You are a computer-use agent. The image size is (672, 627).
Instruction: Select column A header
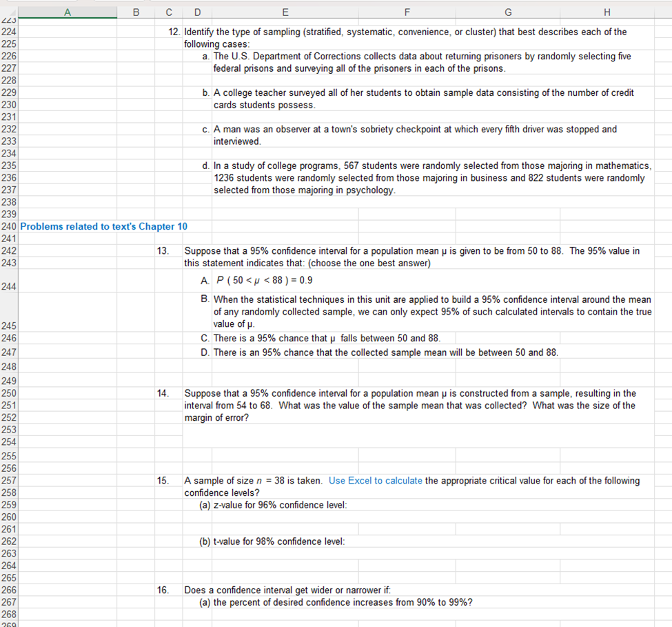coord(67,12)
